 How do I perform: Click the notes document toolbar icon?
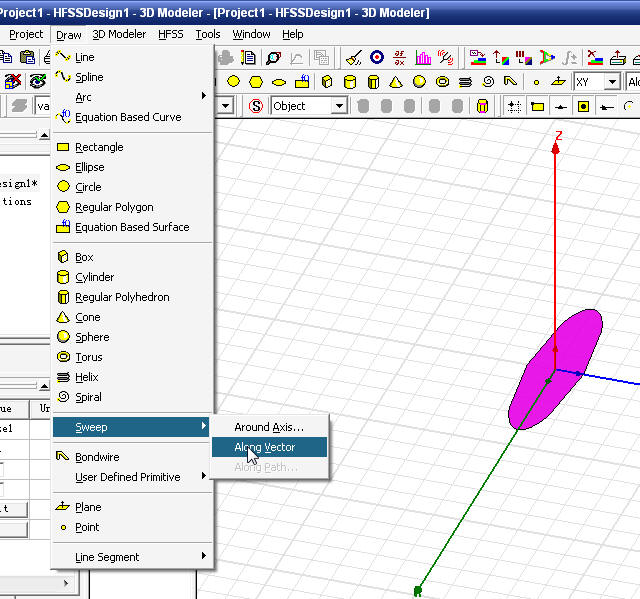point(248,58)
